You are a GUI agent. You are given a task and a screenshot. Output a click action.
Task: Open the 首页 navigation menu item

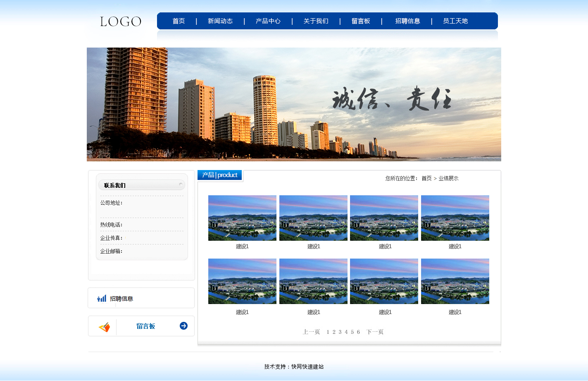click(179, 21)
